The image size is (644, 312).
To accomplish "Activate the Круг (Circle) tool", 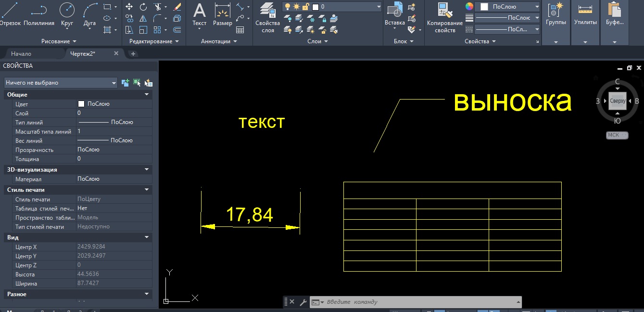I will click(67, 13).
